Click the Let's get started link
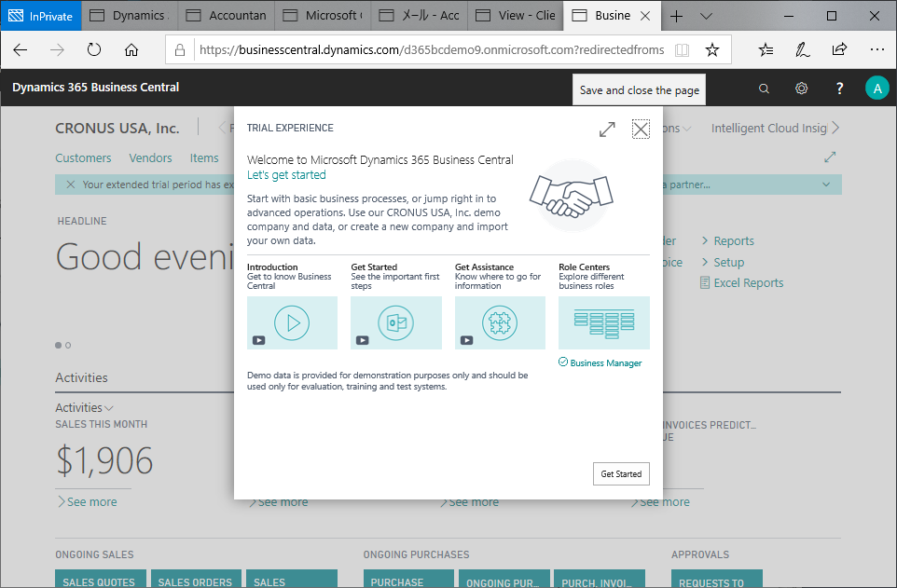This screenshot has width=897, height=588. 286,175
